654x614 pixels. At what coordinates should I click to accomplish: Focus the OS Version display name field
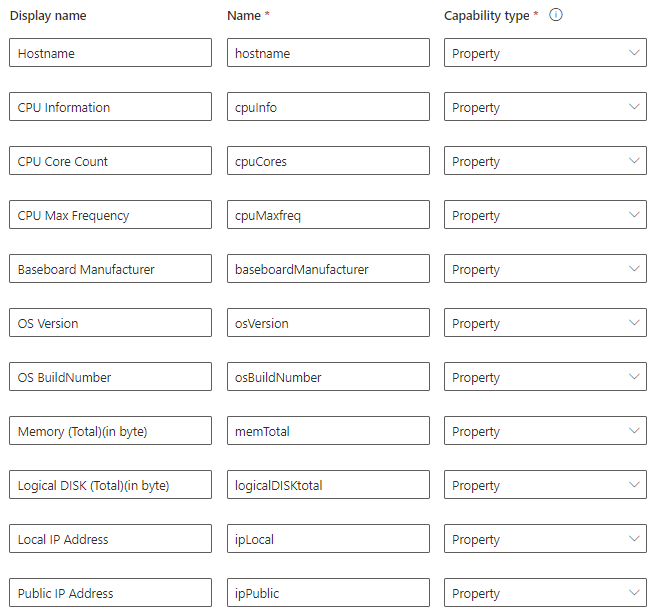110,323
